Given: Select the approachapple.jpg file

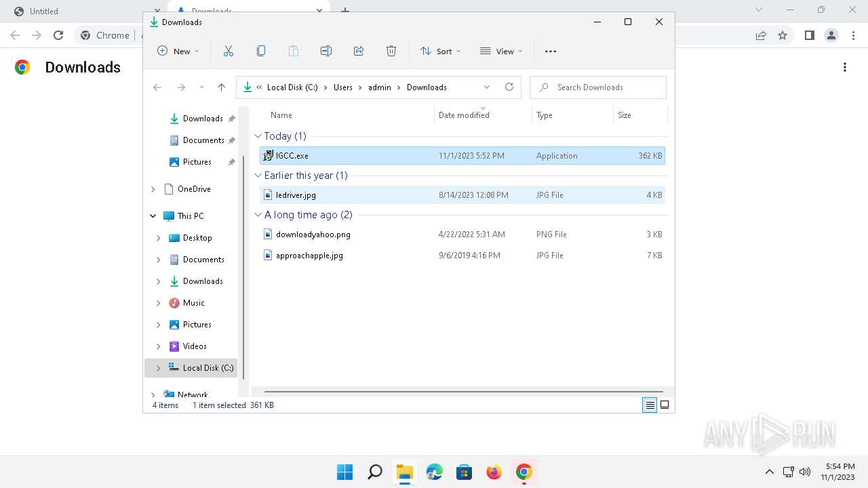Looking at the screenshot, I should (462, 256).
